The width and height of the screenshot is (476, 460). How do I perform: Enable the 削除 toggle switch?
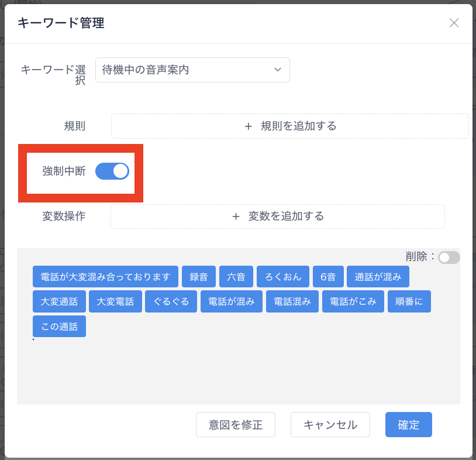tap(449, 258)
